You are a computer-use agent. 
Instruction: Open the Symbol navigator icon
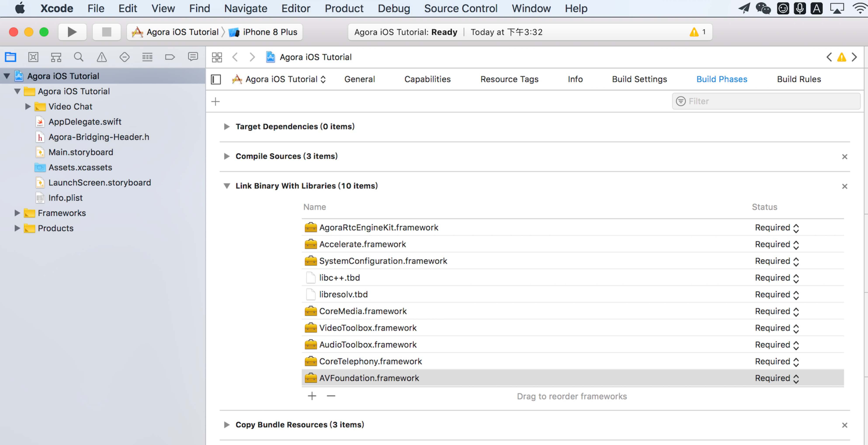56,57
